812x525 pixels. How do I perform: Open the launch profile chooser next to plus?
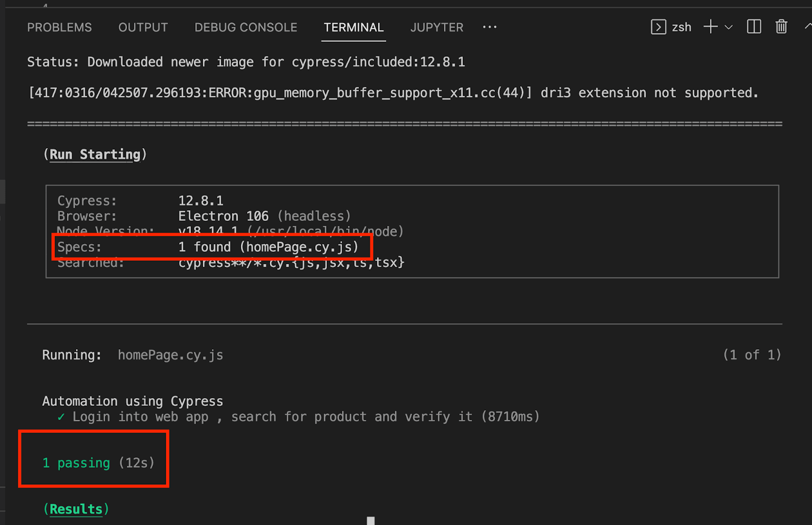[729, 28]
